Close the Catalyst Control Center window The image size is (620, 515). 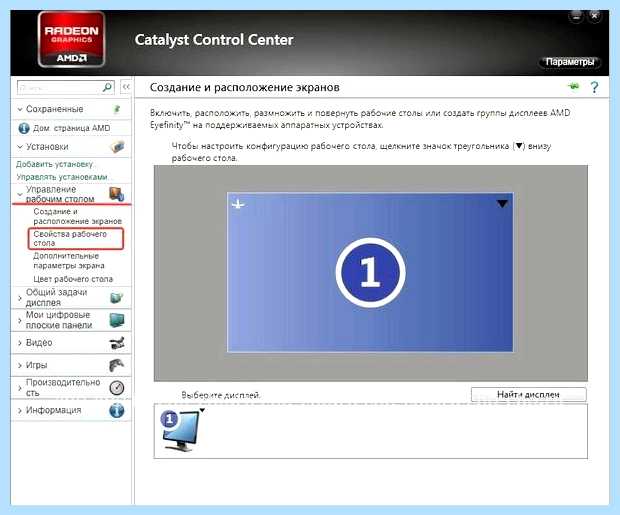click(x=594, y=16)
